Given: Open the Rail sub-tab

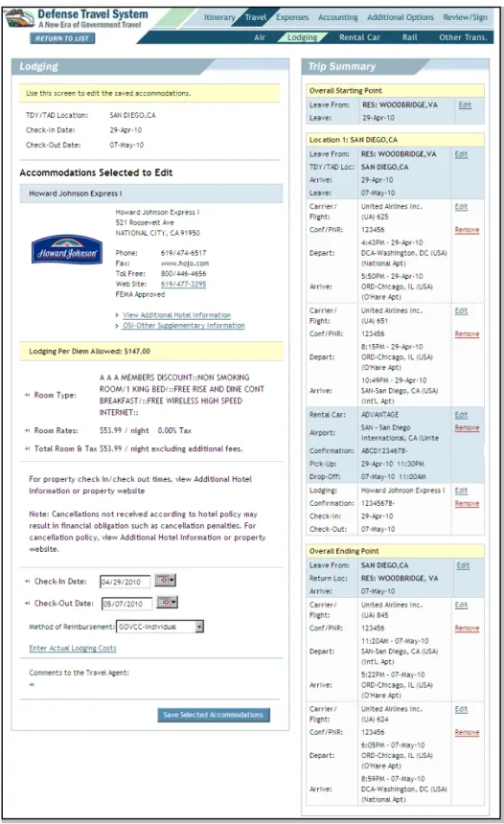Looking at the screenshot, I should (x=409, y=37).
